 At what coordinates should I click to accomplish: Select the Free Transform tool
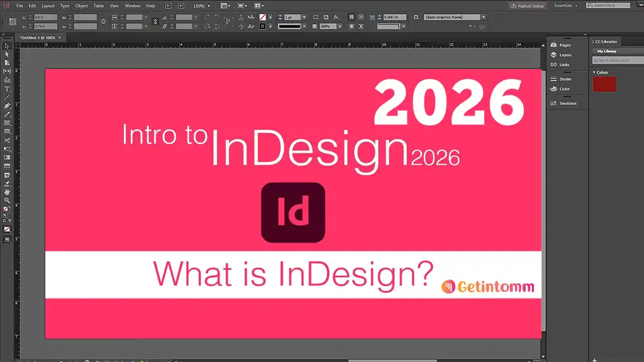click(x=7, y=149)
